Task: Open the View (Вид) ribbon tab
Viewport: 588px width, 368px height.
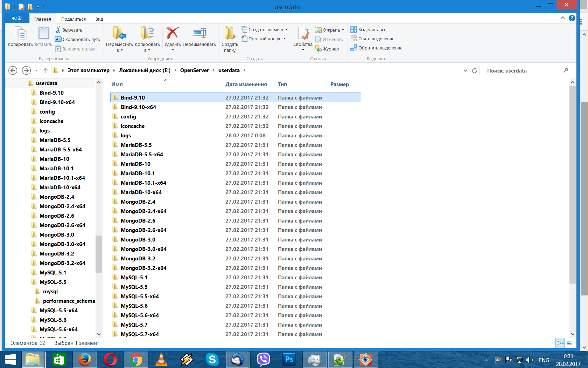Action: 99,19
